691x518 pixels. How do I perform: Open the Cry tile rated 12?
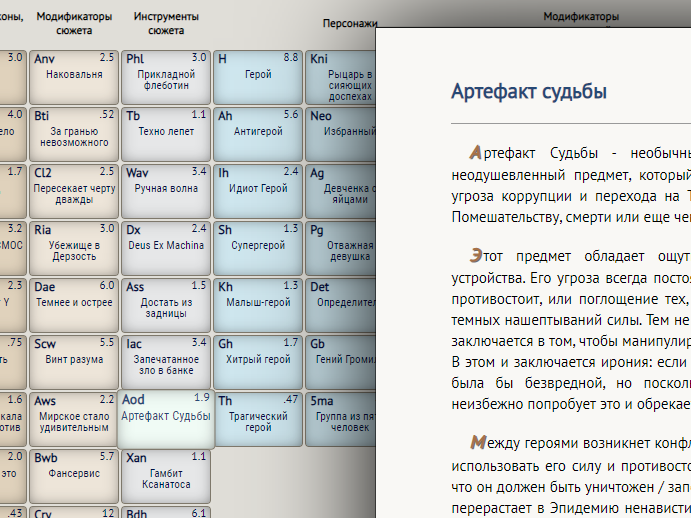tap(74, 512)
